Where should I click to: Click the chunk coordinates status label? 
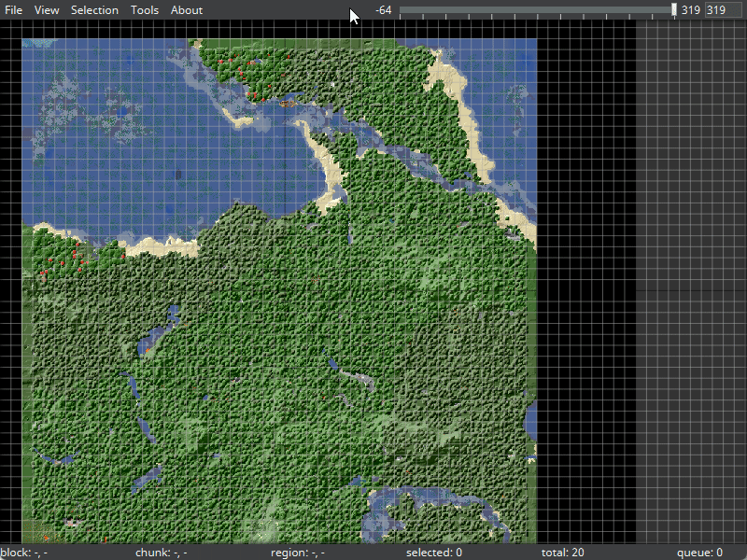tap(161, 553)
